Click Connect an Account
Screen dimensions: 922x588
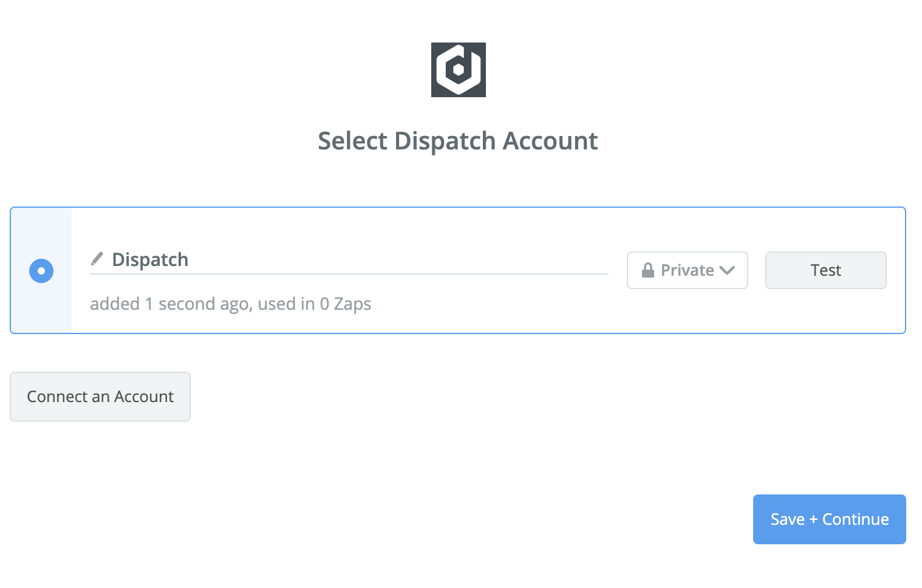[x=100, y=397]
